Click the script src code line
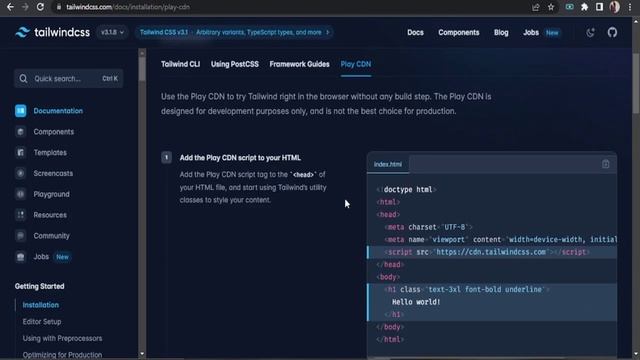The height and width of the screenshot is (360, 640). tap(492, 252)
